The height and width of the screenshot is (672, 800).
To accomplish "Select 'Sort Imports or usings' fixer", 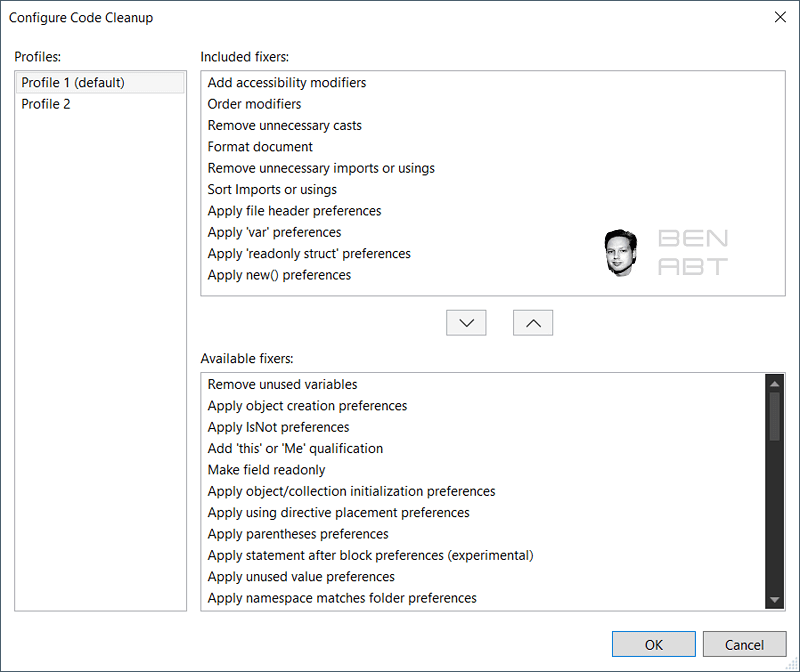I will point(272,189).
